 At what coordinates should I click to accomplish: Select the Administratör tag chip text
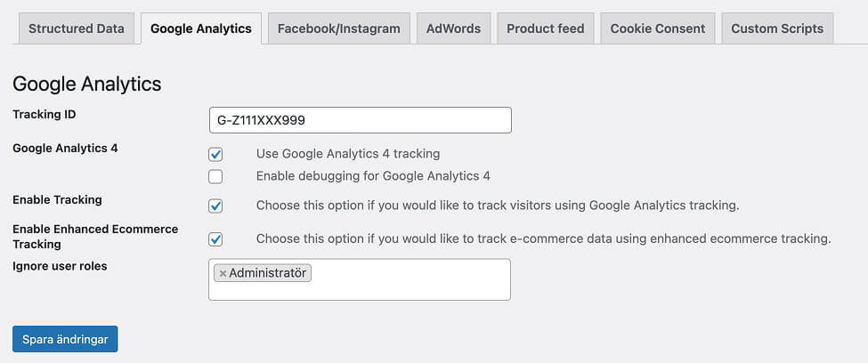click(x=268, y=273)
